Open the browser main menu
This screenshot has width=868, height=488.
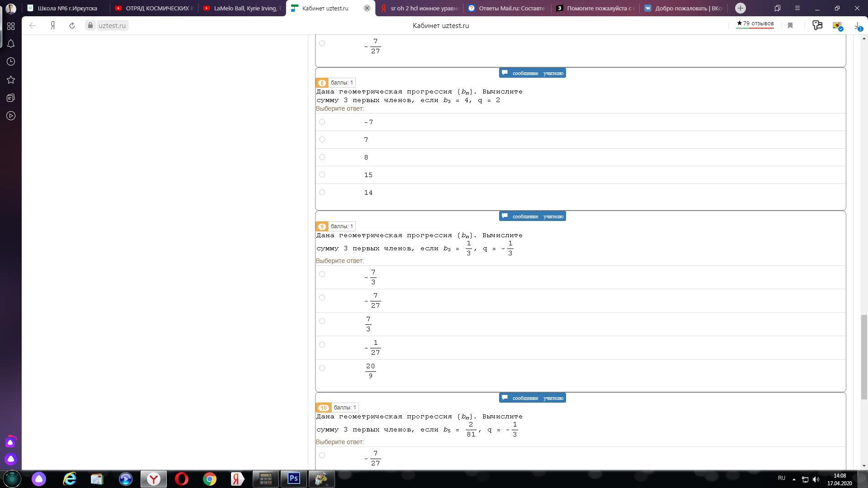[x=797, y=8]
